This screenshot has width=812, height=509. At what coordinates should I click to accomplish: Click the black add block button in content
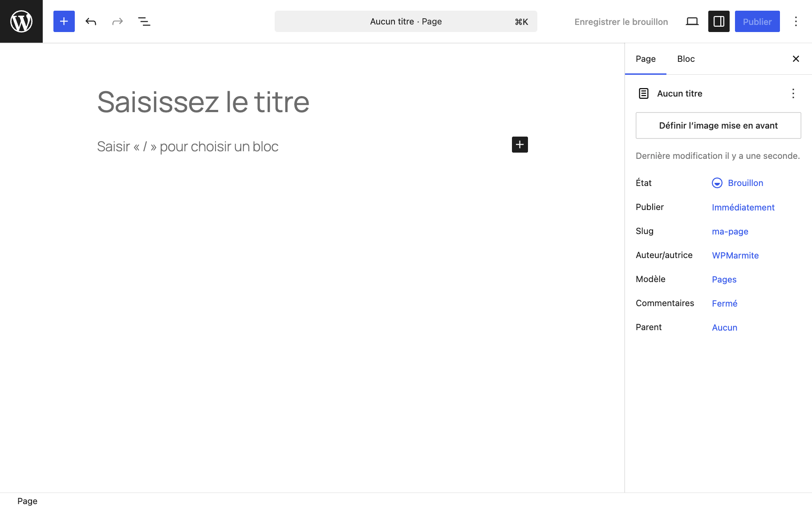[x=520, y=145]
